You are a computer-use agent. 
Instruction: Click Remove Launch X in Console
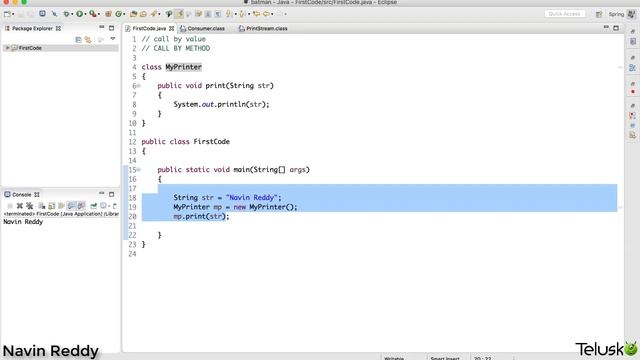click(20, 206)
